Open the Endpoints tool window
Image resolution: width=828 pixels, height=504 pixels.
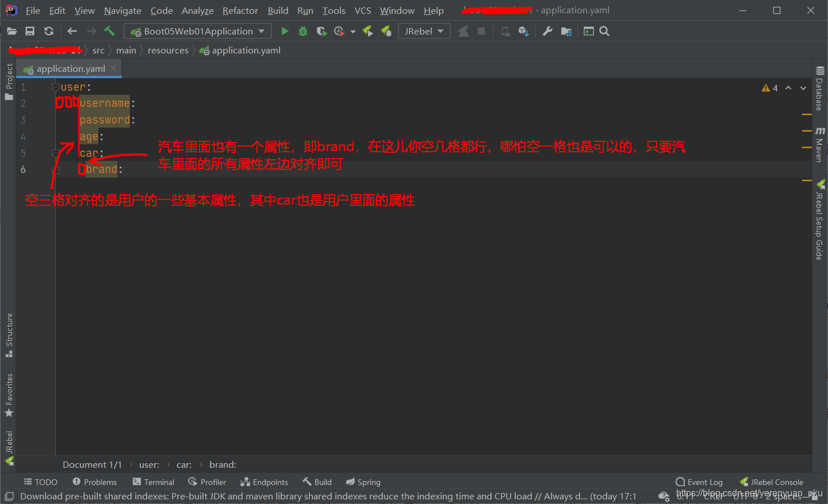pyautogui.click(x=264, y=482)
